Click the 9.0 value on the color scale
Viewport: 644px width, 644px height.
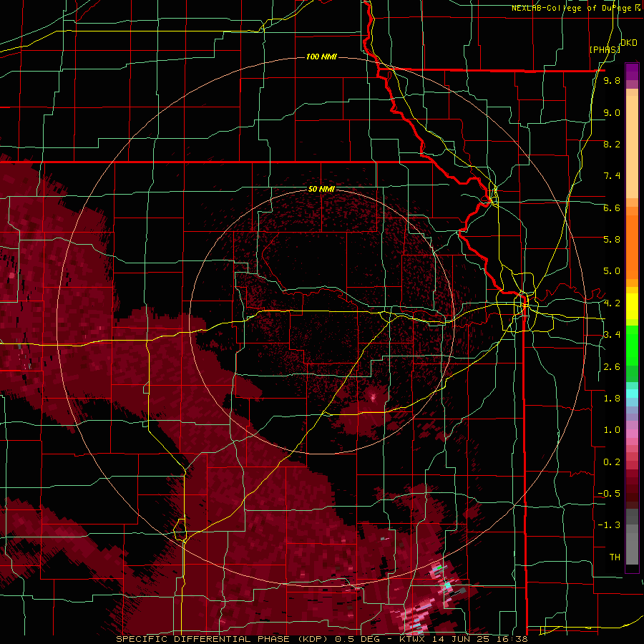pos(612,112)
